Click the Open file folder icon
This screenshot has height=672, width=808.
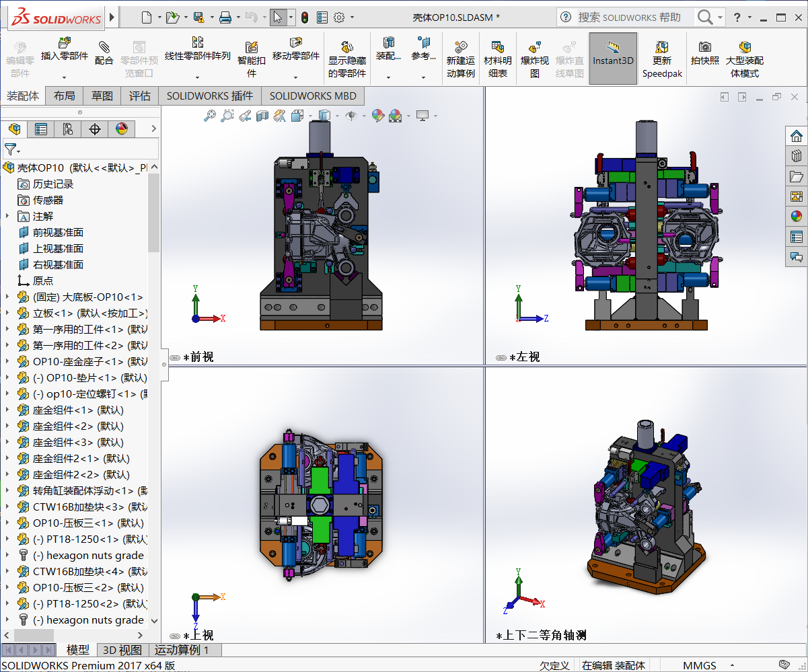point(172,17)
